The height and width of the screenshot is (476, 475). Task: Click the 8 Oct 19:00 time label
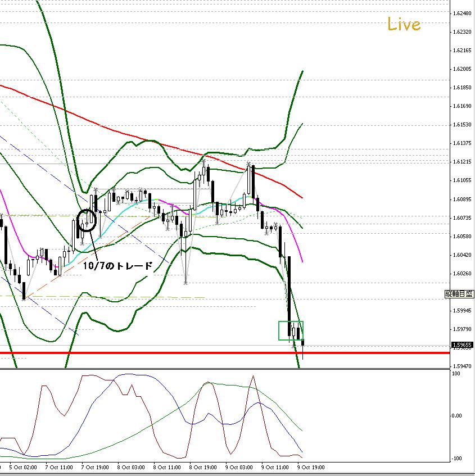203,467
